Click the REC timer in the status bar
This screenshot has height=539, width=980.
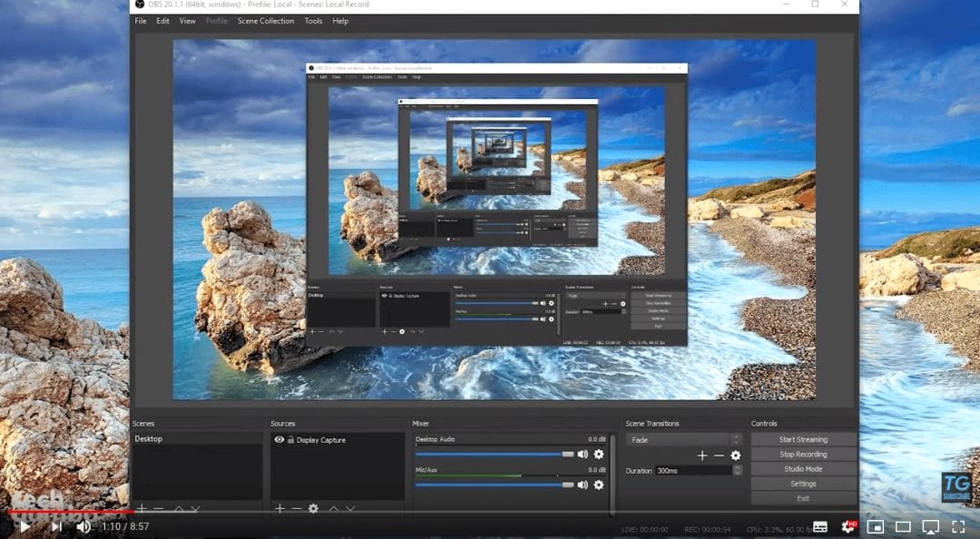point(708,530)
